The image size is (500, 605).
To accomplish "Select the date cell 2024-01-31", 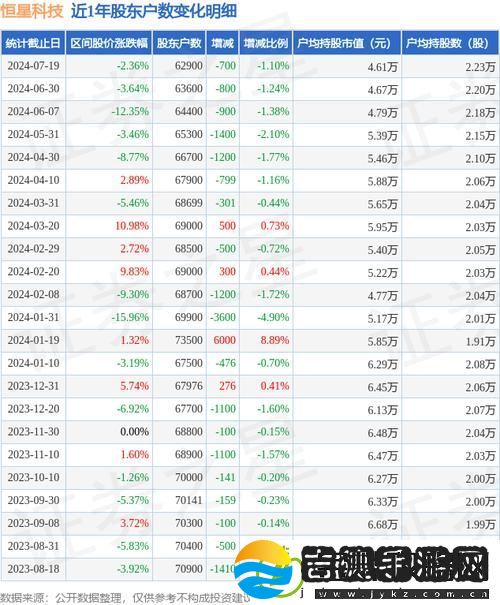I will pos(34,317).
